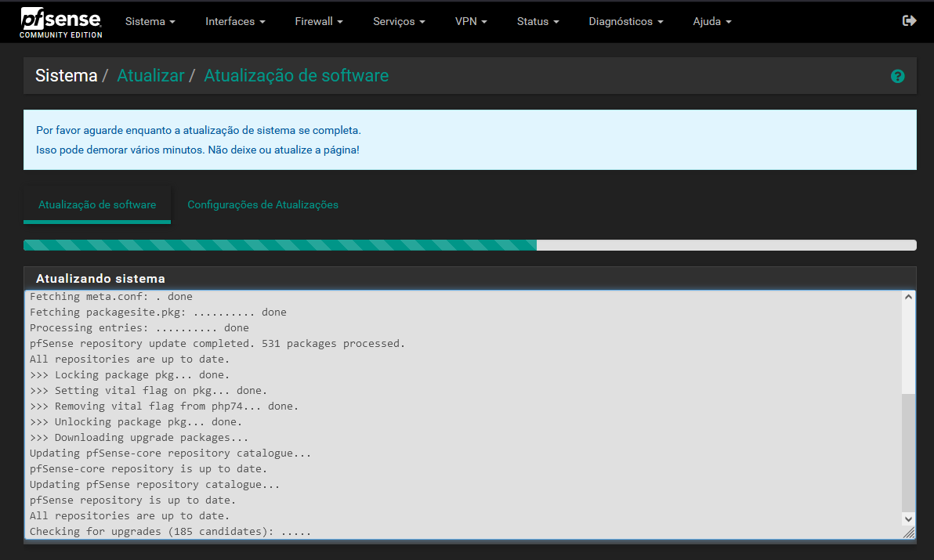Open the Interfaces dropdown menu
934x560 pixels.
235,21
